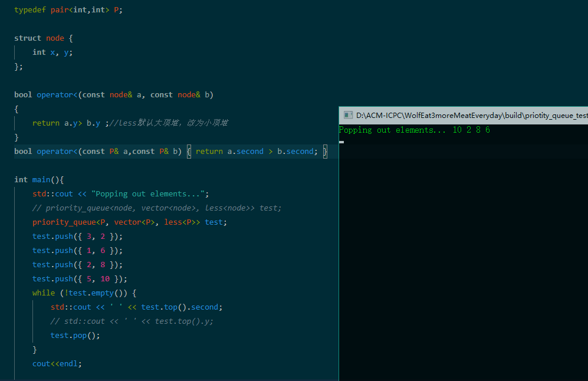Click the 'test.top().second;' output line
588x381 pixels.
pos(136,307)
